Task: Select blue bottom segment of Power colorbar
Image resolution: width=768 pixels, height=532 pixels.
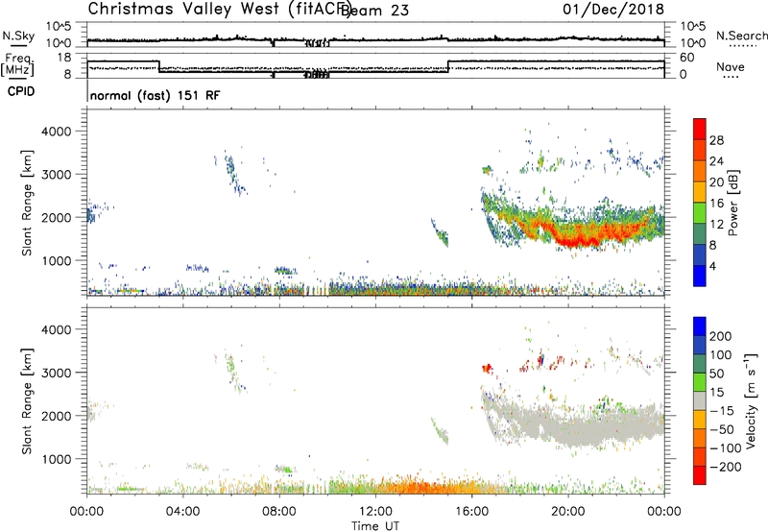Action: [x=700, y=276]
